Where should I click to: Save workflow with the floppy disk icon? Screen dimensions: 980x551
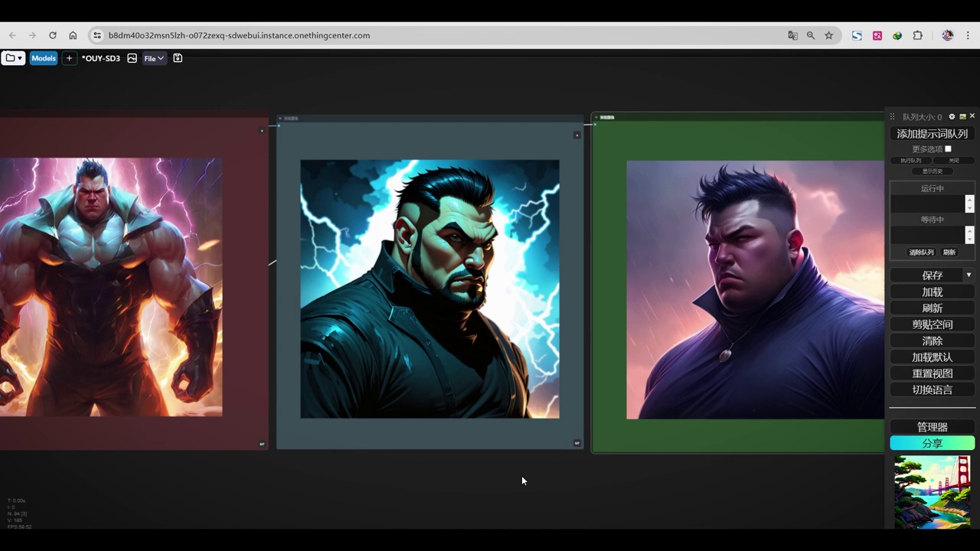[x=178, y=58]
